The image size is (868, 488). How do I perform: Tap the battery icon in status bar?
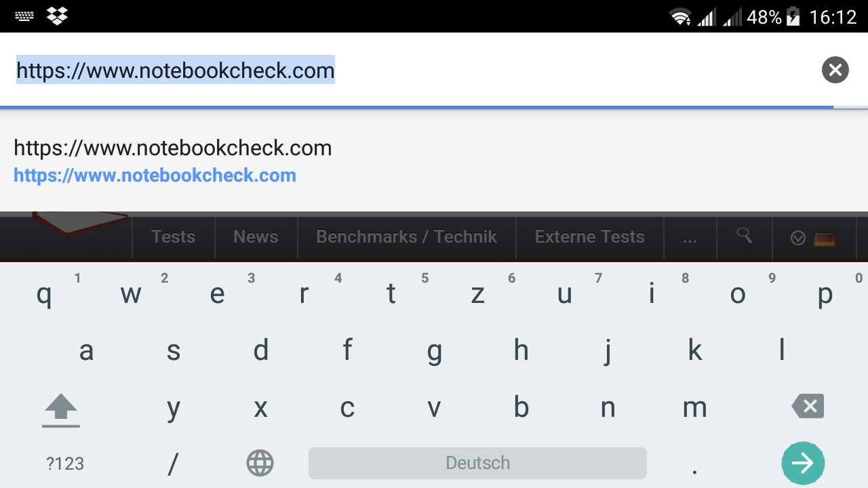click(793, 16)
